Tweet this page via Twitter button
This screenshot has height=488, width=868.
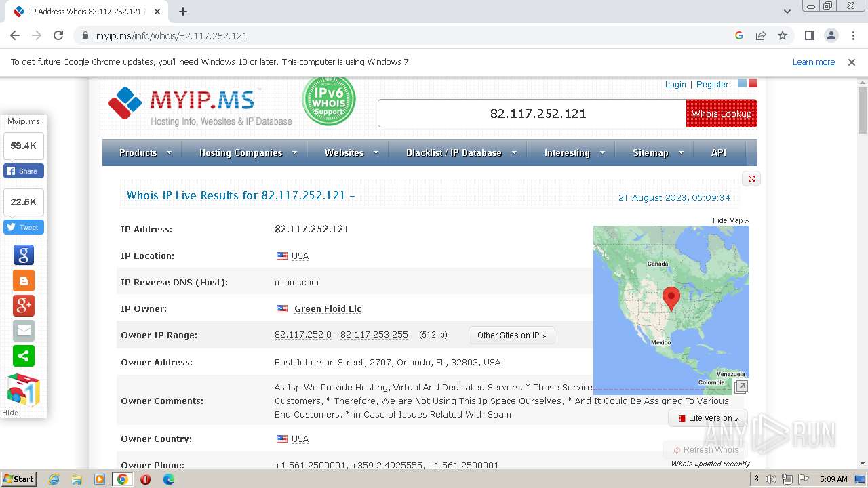(x=24, y=227)
